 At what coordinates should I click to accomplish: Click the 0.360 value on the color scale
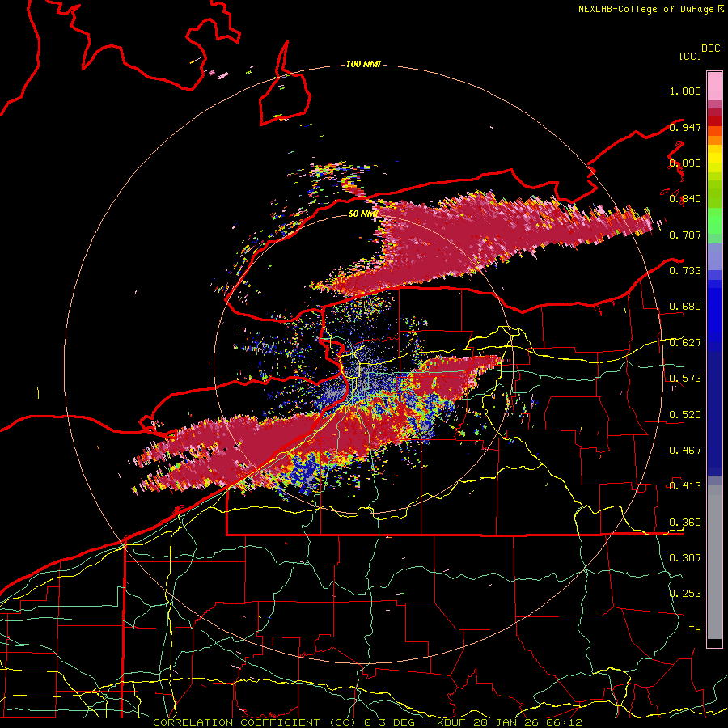pyautogui.click(x=685, y=522)
